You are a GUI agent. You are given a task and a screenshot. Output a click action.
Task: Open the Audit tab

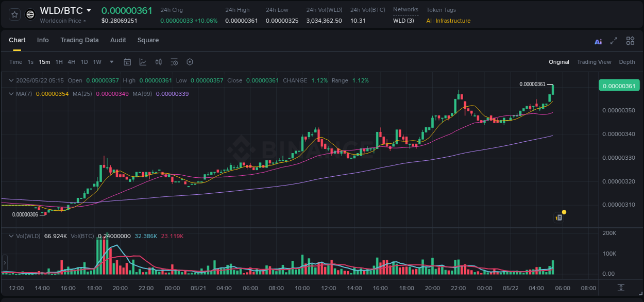118,40
